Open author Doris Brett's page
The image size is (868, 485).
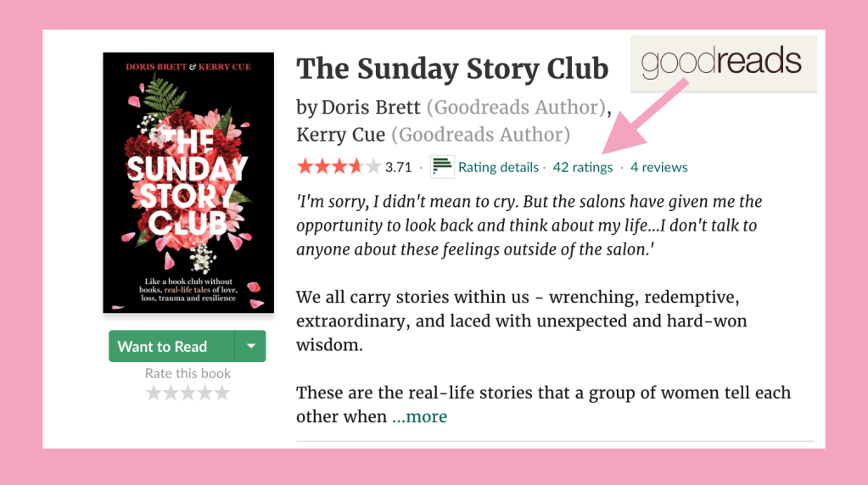pyautogui.click(x=372, y=108)
